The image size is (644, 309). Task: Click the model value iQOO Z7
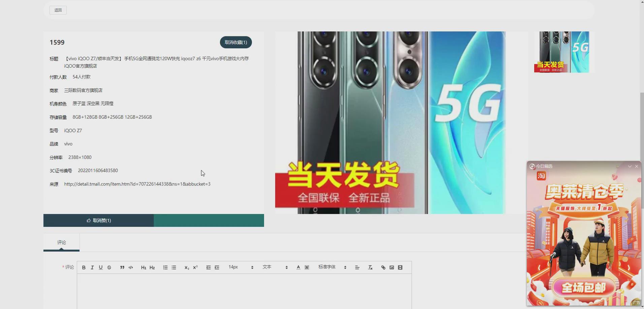pyautogui.click(x=73, y=131)
